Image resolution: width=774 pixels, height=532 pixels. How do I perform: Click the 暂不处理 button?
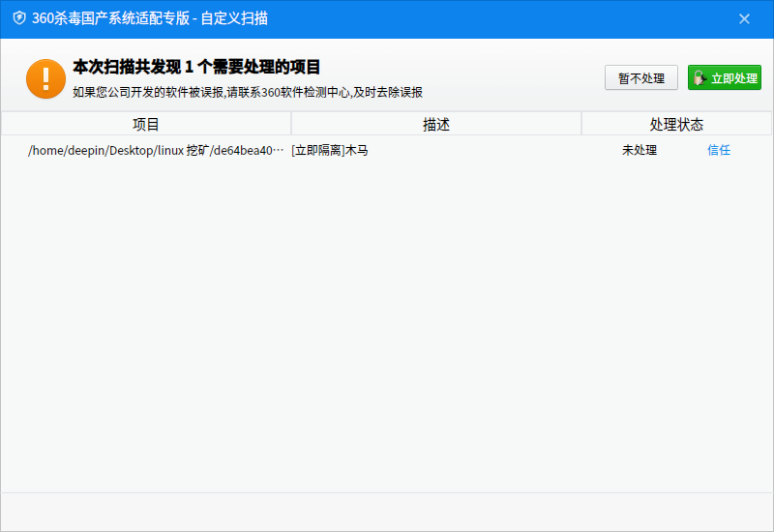pos(641,78)
